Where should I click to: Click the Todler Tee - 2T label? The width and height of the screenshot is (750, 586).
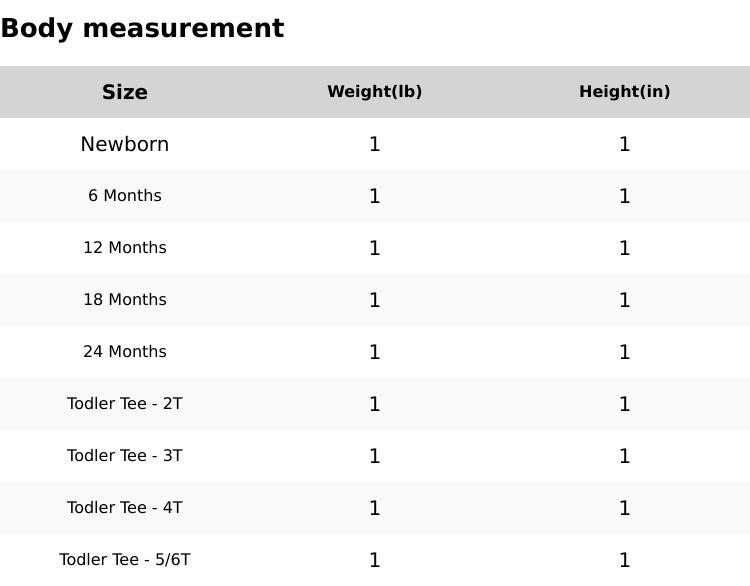click(x=125, y=404)
